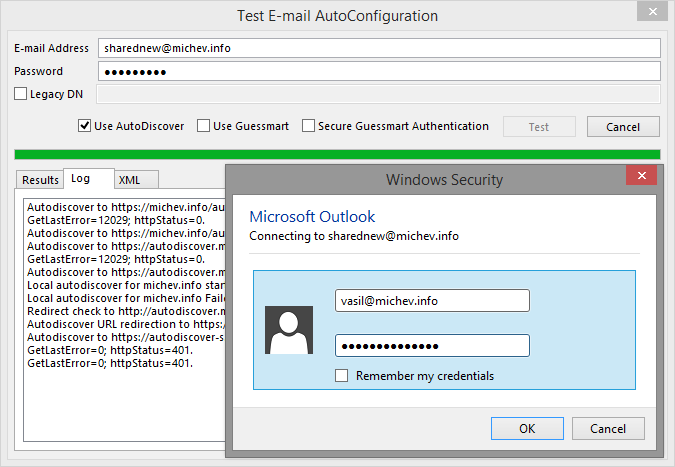Select the Log tab
Image resolution: width=675 pixels, height=467 pixels.
coord(81,179)
